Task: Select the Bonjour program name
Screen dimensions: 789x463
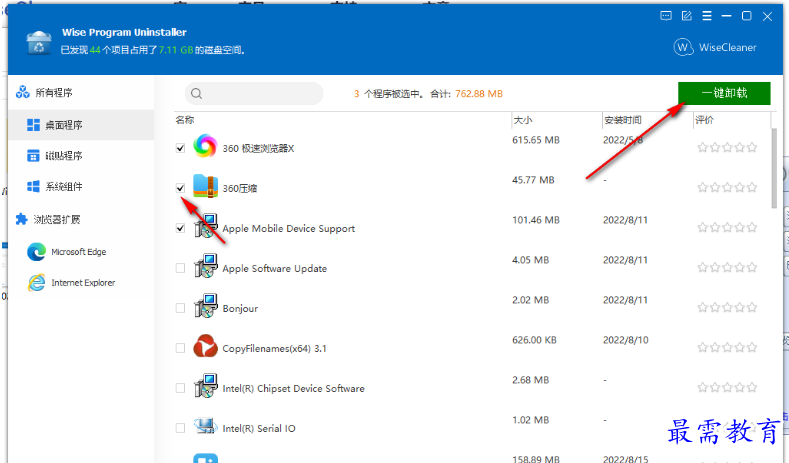Action: [x=240, y=308]
